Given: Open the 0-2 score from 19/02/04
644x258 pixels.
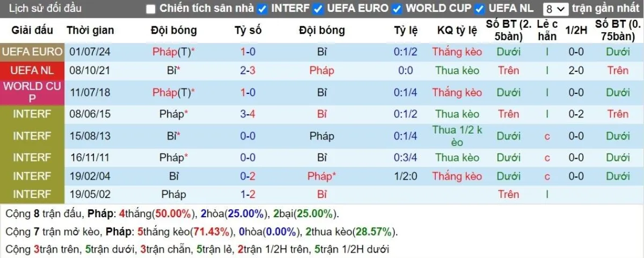Looking at the screenshot, I should [248, 176].
